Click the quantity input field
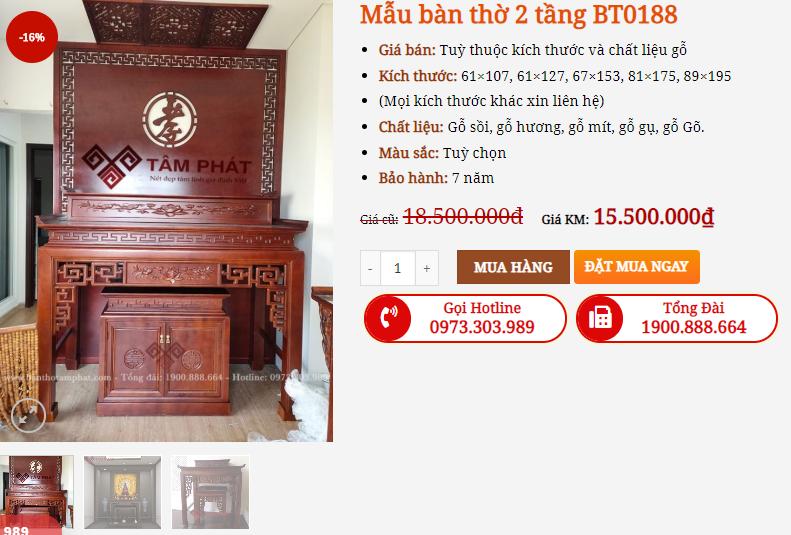The image size is (791, 535). pos(398,268)
